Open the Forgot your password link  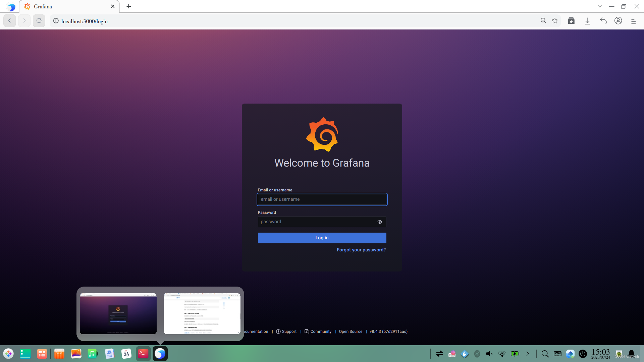361,250
